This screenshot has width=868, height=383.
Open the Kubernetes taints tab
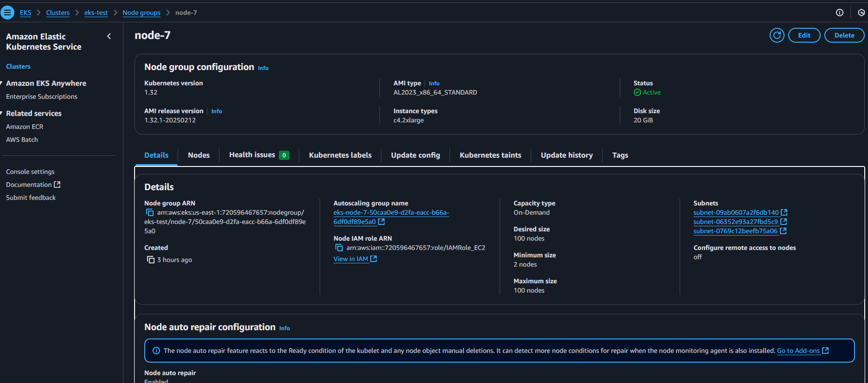[x=490, y=155]
